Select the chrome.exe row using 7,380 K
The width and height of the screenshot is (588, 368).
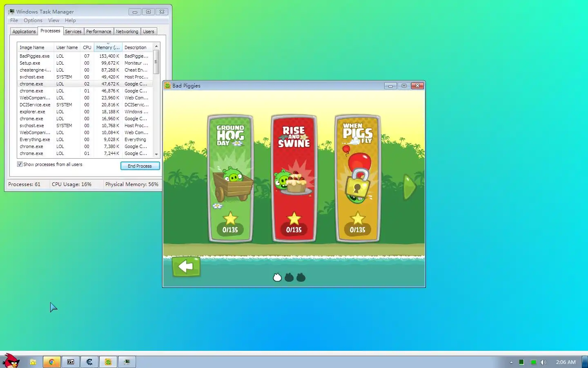point(85,146)
